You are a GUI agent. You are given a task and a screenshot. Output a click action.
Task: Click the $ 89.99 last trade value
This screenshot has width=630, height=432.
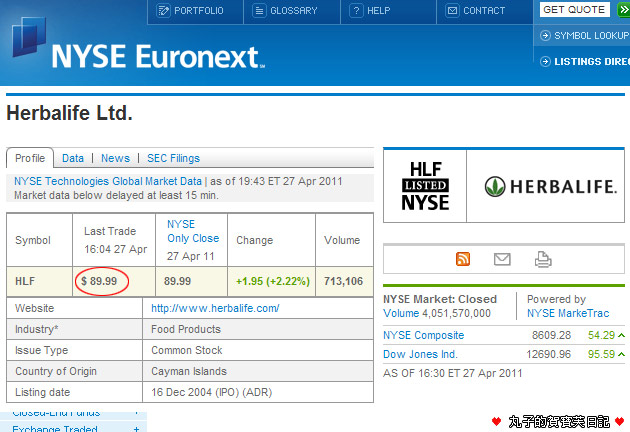click(99, 281)
